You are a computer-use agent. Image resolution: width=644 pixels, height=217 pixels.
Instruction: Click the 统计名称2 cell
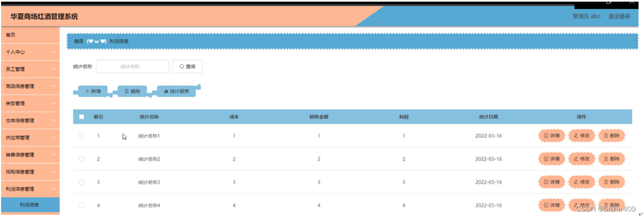coord(149,159)
